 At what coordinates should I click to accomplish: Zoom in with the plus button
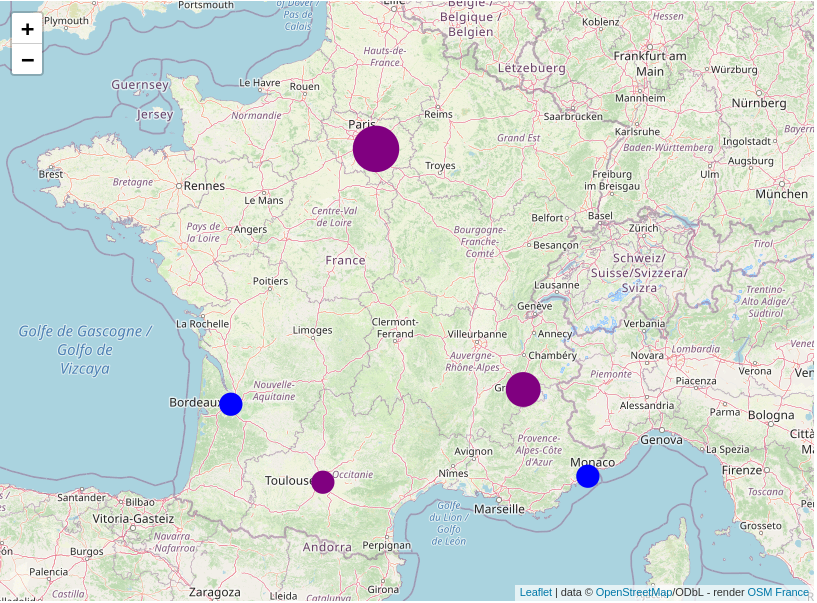(x=27, y=29)
